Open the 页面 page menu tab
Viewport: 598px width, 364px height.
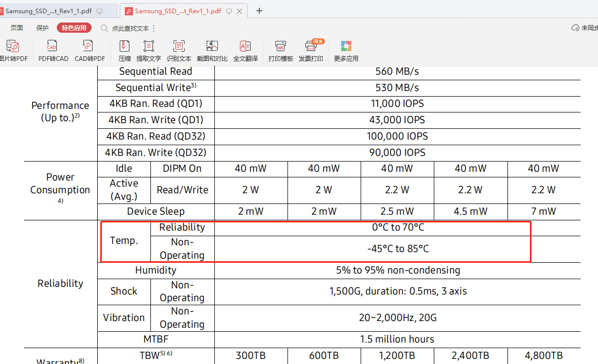tap(17, 28)
